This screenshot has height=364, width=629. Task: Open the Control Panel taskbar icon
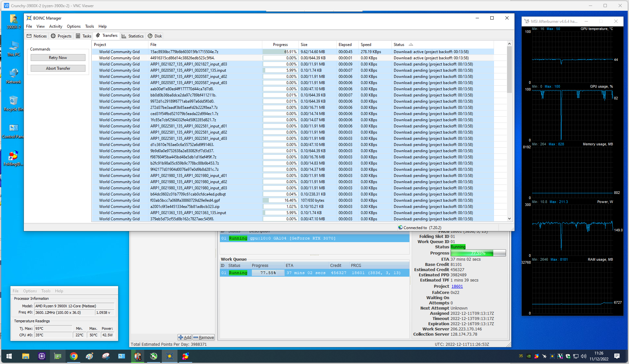122,356
